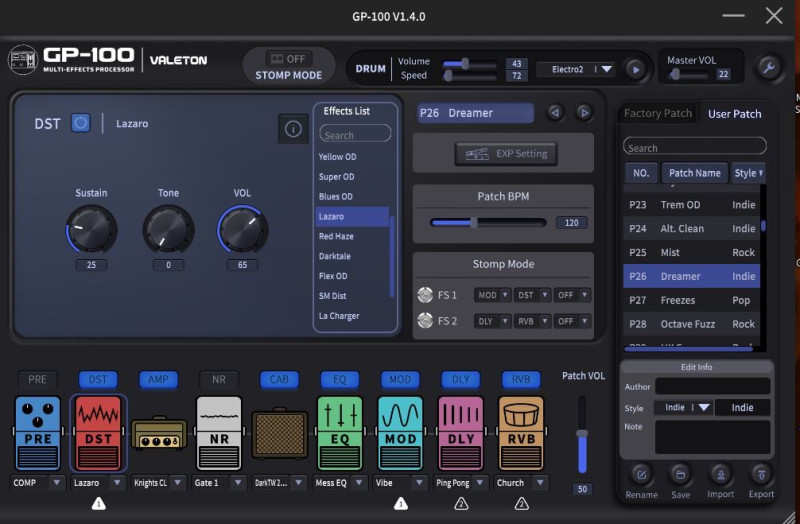Viewport: 800px width, 524px height.
Task: Select patch P27 Freezes
Action: click(691, 300)
